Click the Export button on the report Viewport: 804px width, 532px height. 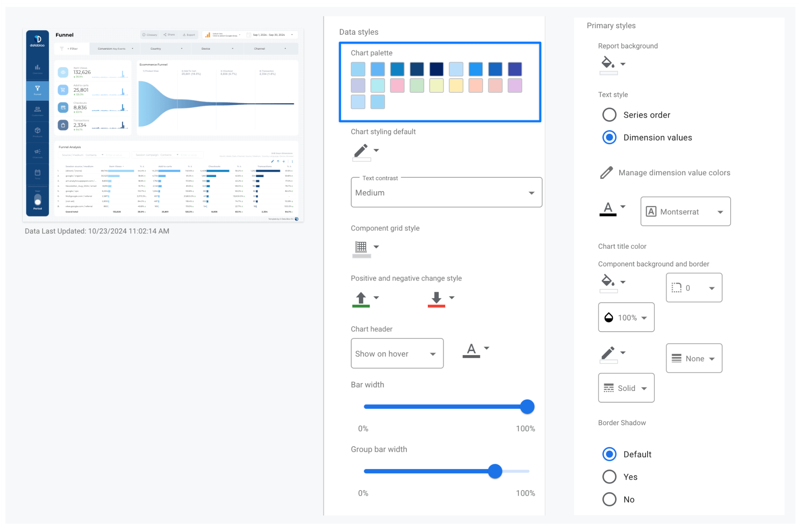coord(189,35)
